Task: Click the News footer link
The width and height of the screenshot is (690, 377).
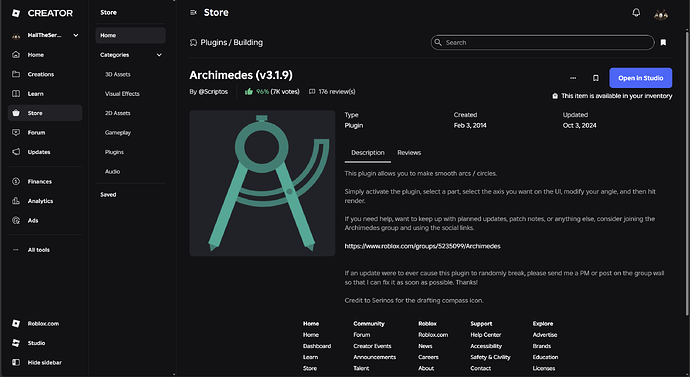Action: pos(425,346)
